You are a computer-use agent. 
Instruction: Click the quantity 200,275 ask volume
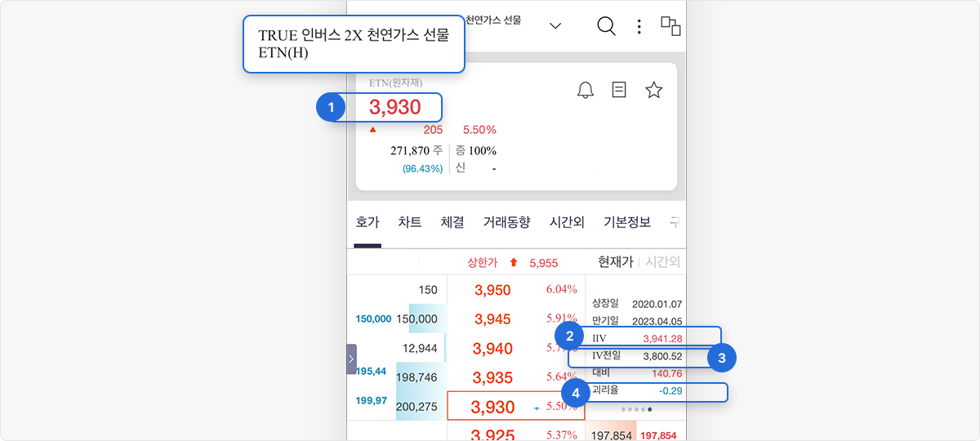coord(416,407)
